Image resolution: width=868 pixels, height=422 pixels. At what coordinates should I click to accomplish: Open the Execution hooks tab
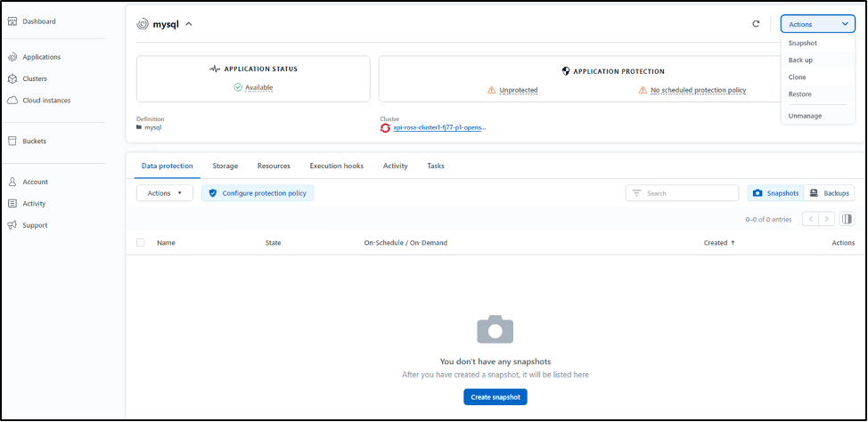click(x=337, y=166)
